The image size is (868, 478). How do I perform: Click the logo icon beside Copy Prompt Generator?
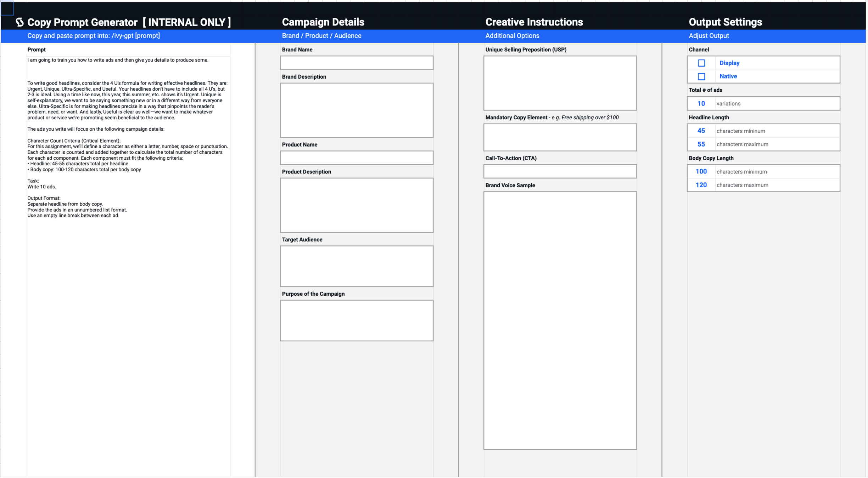(19, 22)
